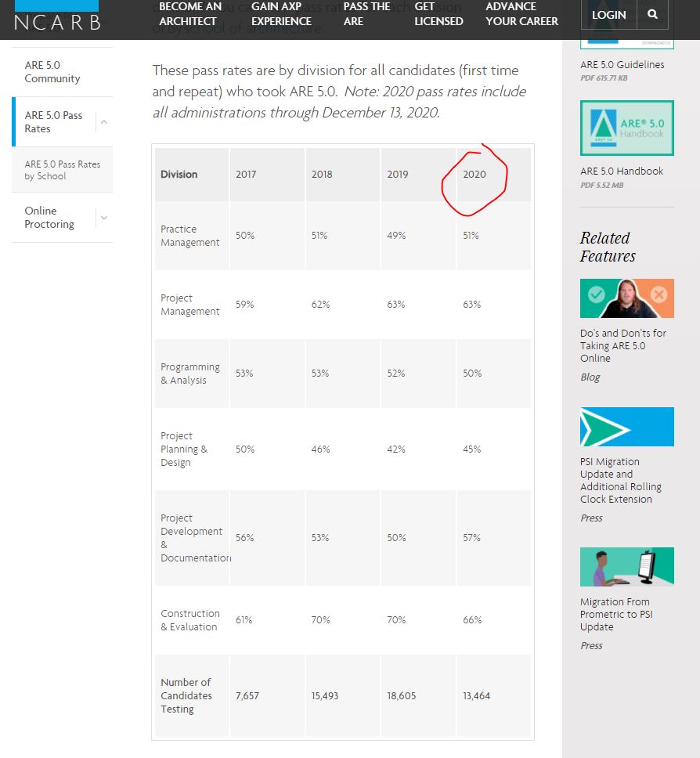Click the ARE 5.0 Handbook cover thumbnail
The width and height of the screenshot is (700, 758).
[x=627, y=128]
